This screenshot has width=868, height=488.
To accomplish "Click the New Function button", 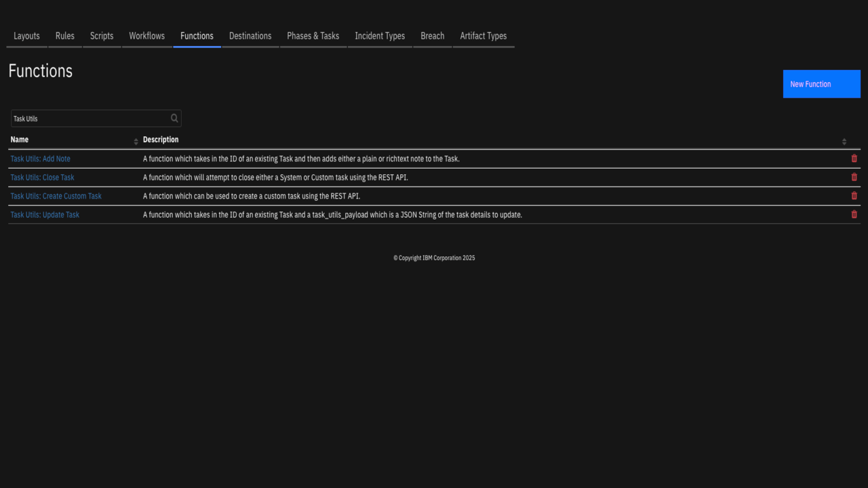I will [x=821, y=84].
